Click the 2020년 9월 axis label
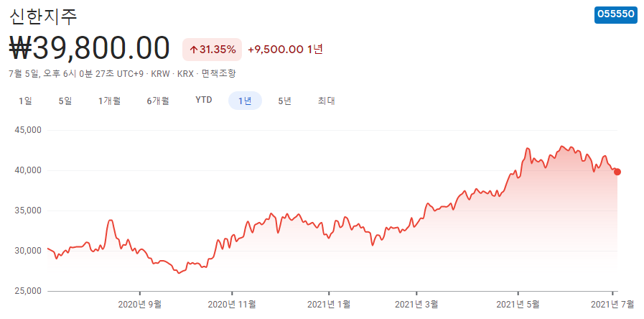Screen dimensions: 644x319 (x=140, y=305)
